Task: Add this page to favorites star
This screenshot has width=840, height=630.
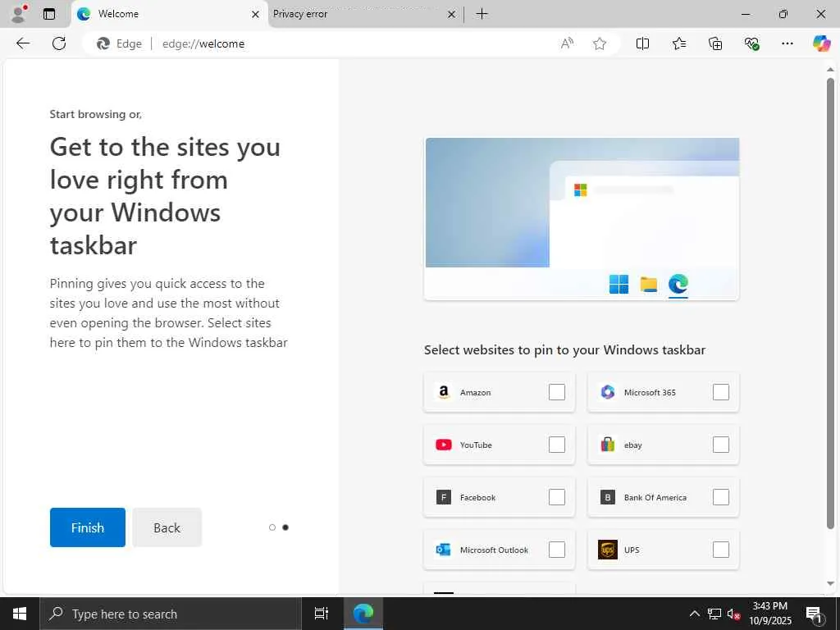Action: pos(600,43)
